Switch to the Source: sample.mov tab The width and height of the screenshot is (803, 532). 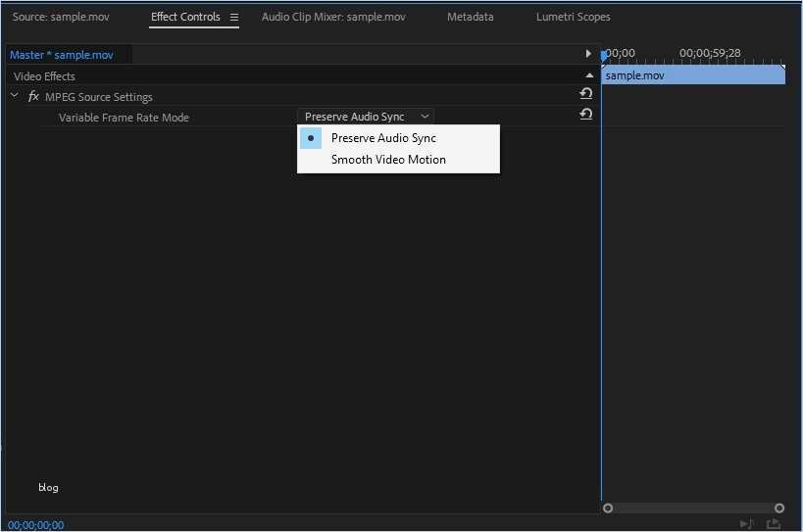click(x=61, y=17)
